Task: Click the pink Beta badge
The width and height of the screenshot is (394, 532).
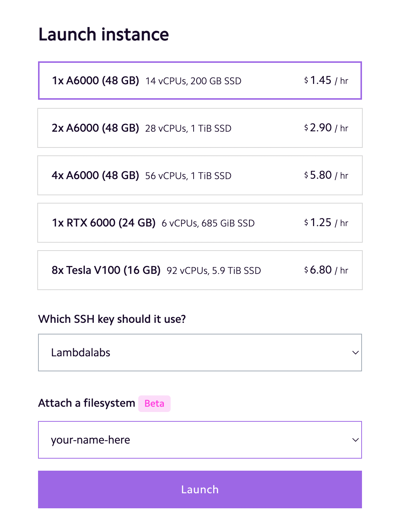Action: click(x=154, y=404)
